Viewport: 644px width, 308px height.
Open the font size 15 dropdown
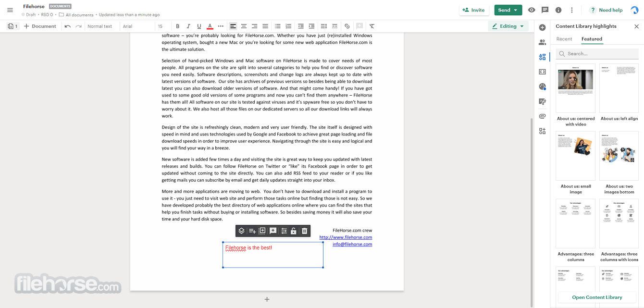[x=162, y=26]
